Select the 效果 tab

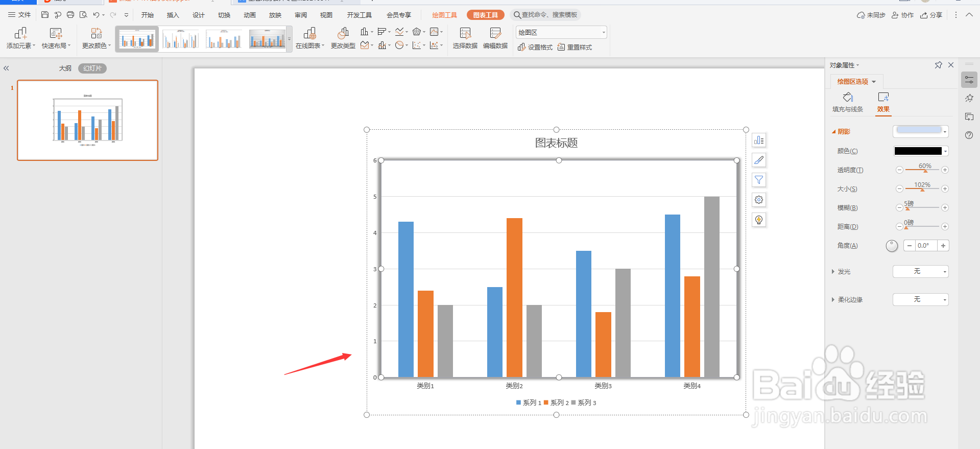(883, 102)
